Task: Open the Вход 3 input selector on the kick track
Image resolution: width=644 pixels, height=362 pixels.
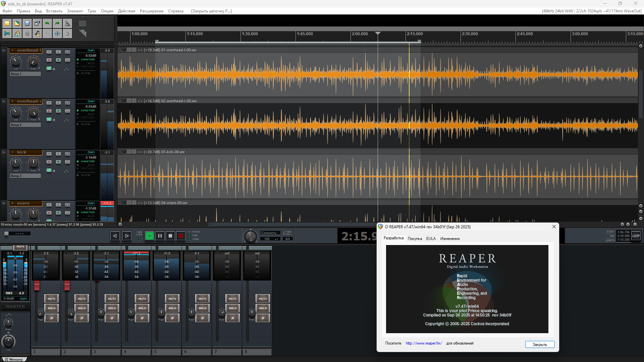Action: click(x=25, y=176)
